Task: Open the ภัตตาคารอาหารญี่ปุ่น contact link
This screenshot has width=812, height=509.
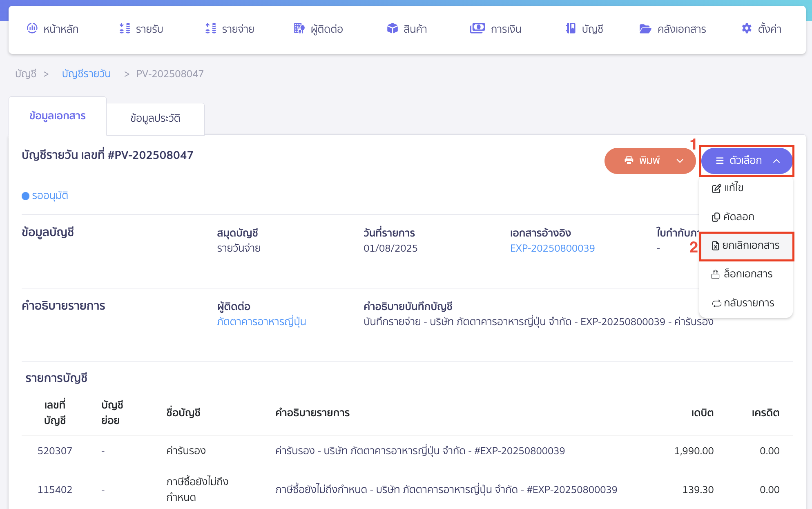Action: [262, 321]
